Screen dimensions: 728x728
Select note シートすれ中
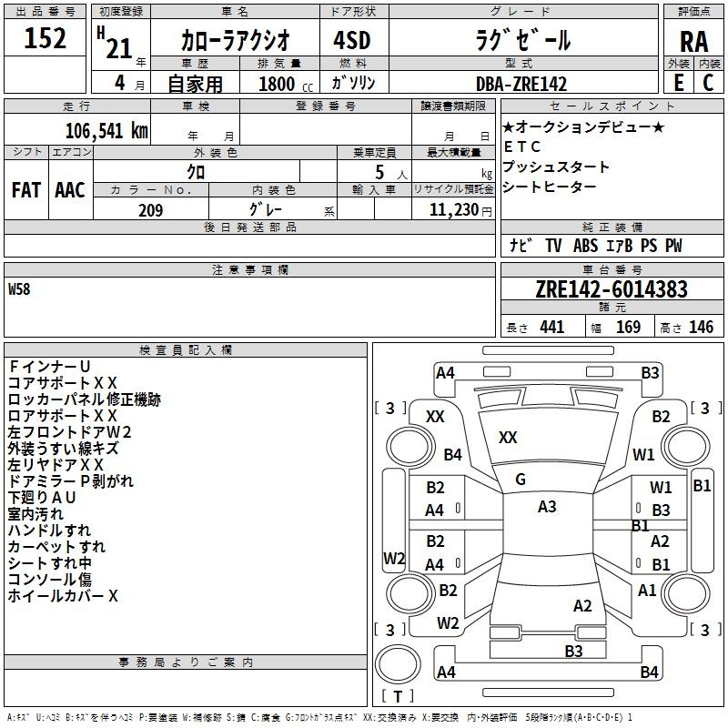50,563
